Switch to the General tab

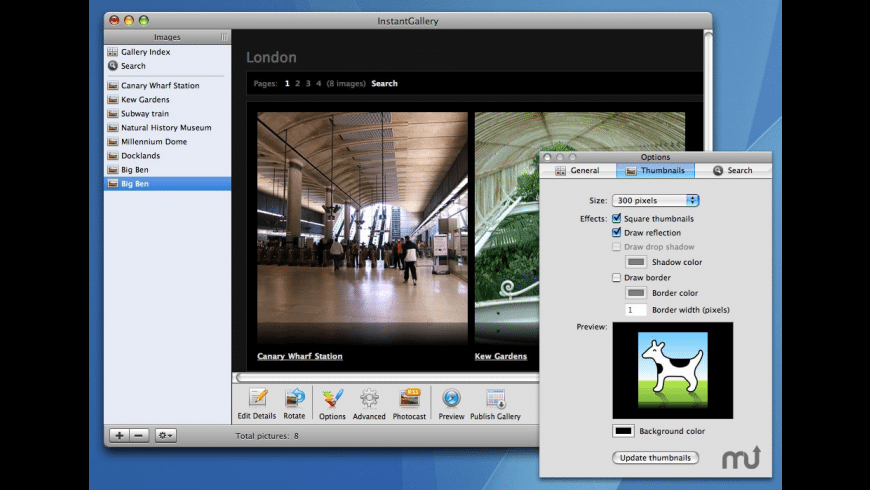tap(577, 171)
